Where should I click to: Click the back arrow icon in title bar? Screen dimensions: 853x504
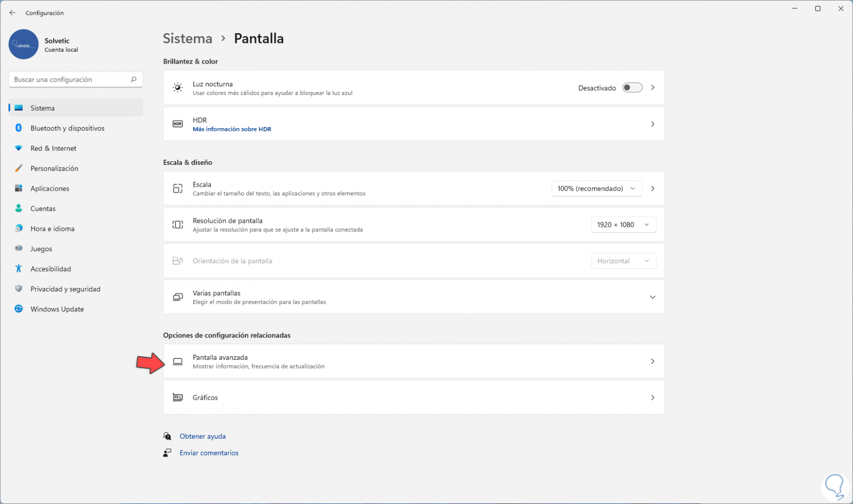[12, 13]
